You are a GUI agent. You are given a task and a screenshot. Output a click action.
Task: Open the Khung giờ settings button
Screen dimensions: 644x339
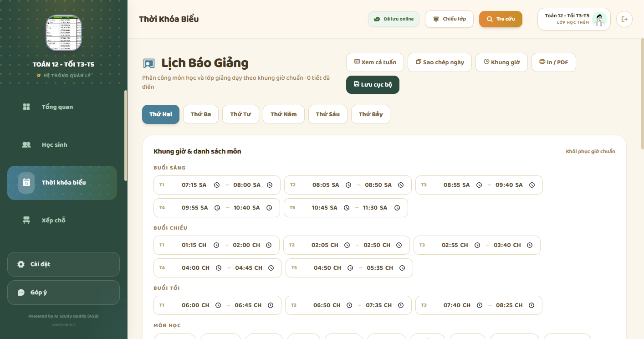pos(501,62)
